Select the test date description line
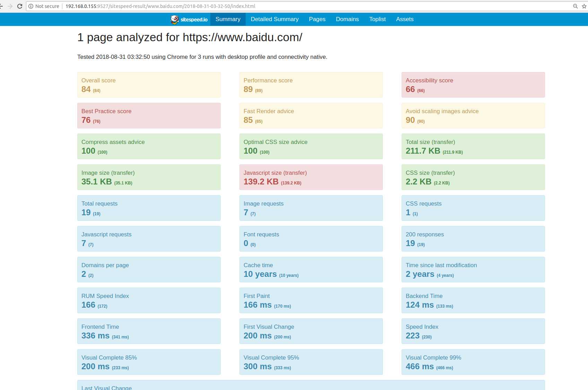Viewport: 588px width, 390px height. pos(202,57)
